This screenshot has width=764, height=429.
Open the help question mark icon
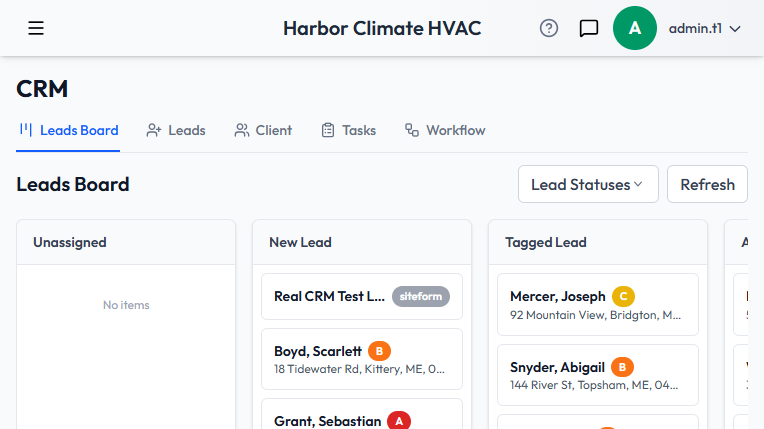pos(549,28)
